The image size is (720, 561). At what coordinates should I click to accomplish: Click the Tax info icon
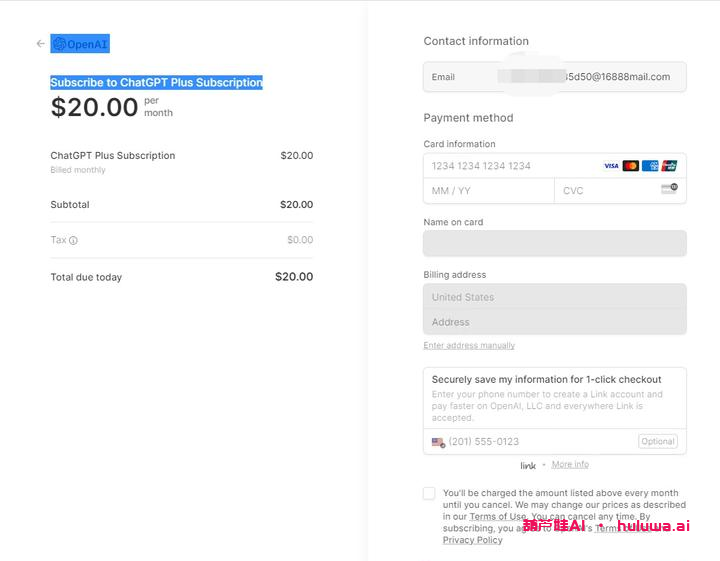pyautogui.click(x=74, y=241)
